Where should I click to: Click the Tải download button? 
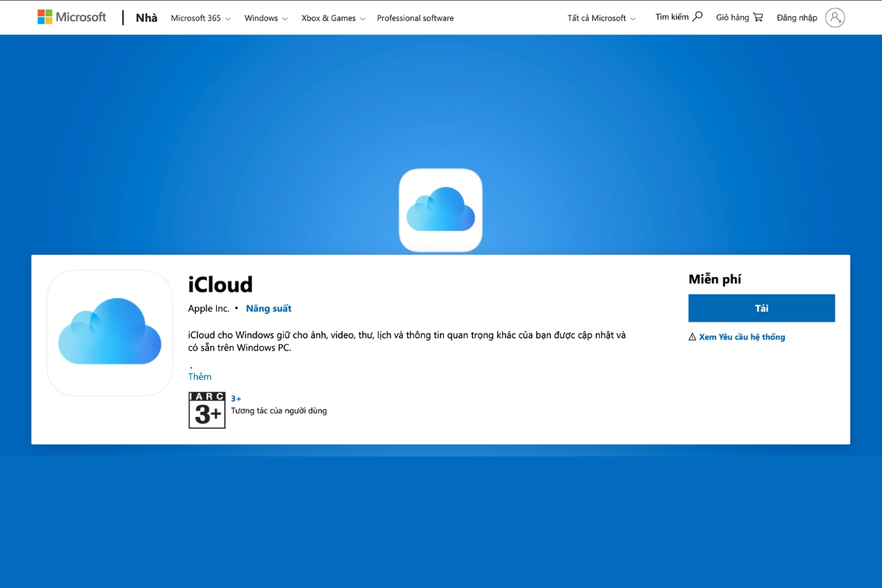(761, 308)
